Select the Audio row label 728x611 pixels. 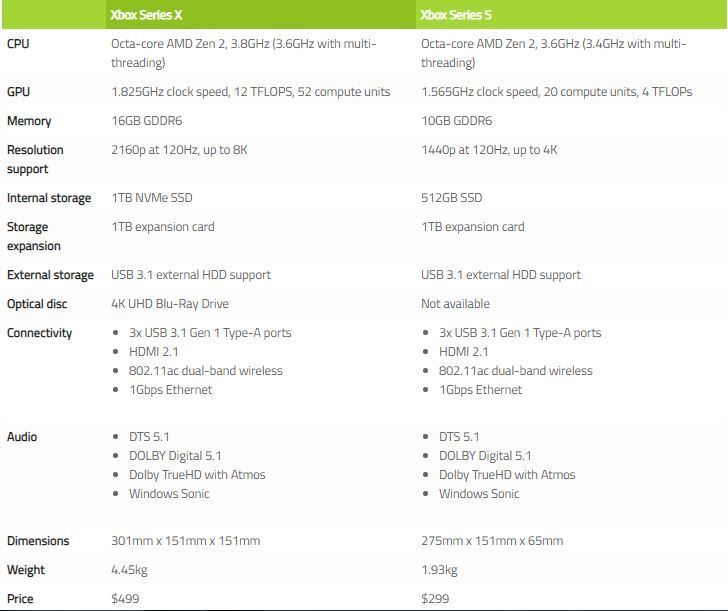point(22,437)
